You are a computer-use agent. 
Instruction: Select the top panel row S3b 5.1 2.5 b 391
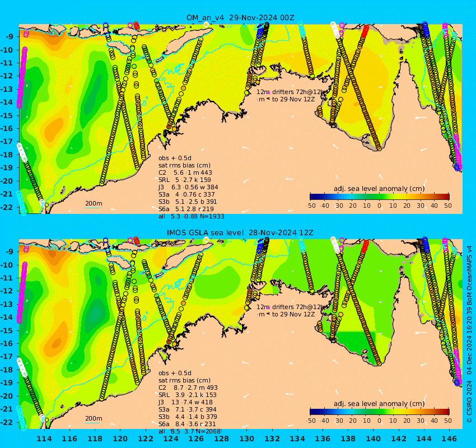pyautogui.click(x=188, y=202)
